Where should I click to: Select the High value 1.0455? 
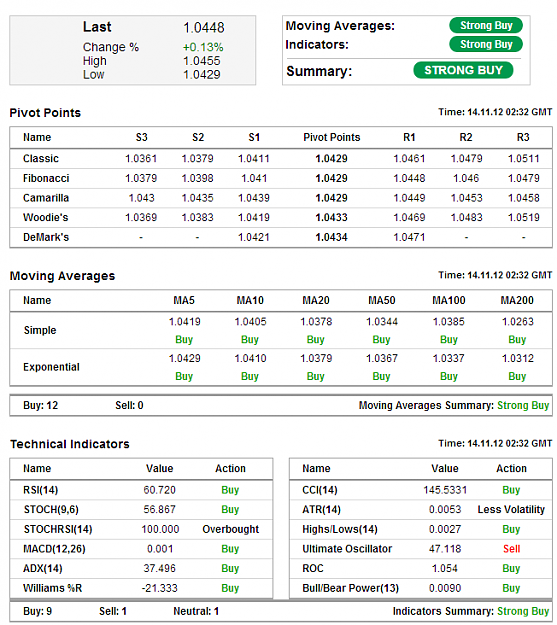202,61
